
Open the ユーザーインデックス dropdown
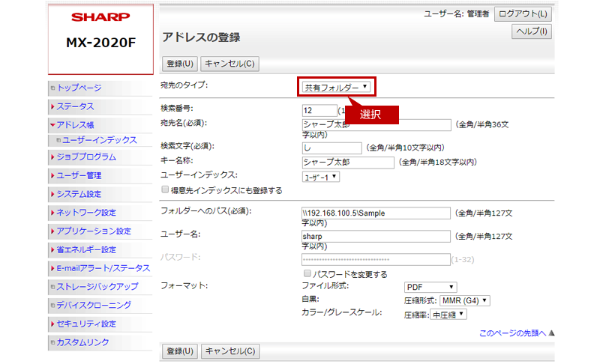[320, 178]
